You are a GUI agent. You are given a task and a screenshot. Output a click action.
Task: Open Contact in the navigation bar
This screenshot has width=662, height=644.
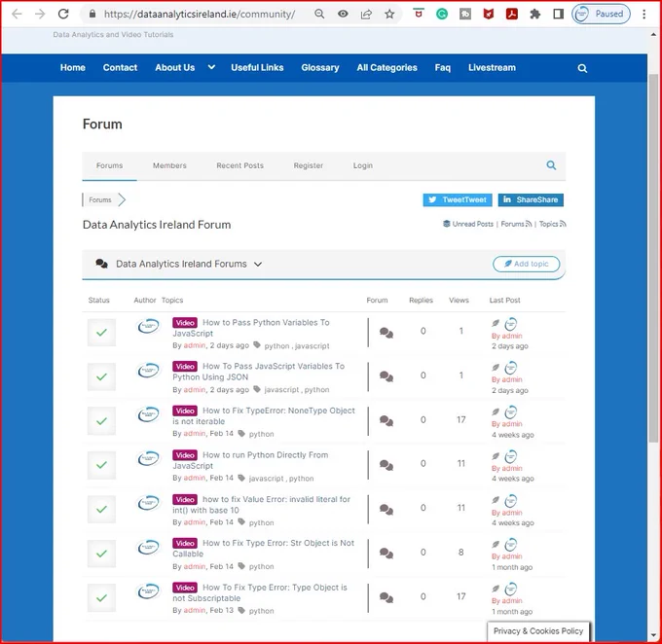pyautogui.click(x=120, y=67)
